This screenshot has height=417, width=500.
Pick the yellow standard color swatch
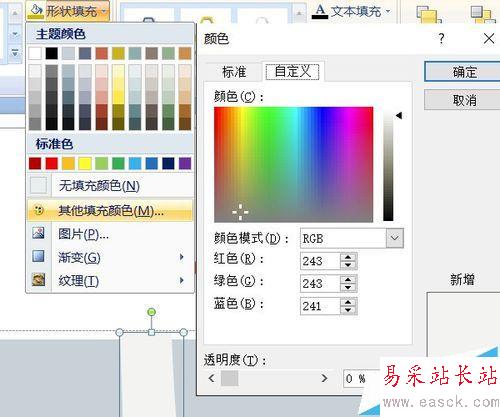85,164
